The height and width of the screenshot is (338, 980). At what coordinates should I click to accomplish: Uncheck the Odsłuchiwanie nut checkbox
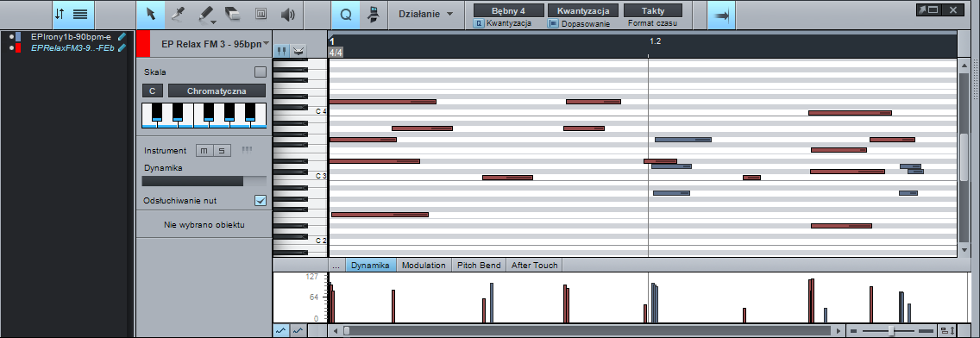click(261, 201)
